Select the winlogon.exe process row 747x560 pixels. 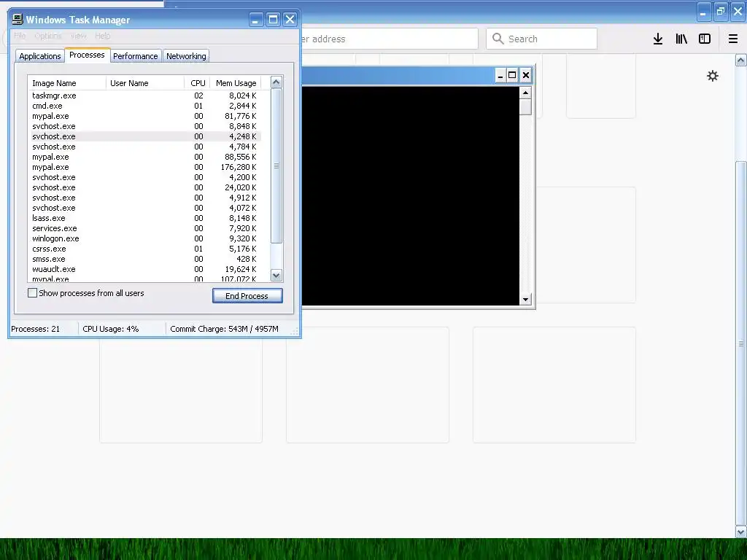pyautogui.click(x=144, y=238)
